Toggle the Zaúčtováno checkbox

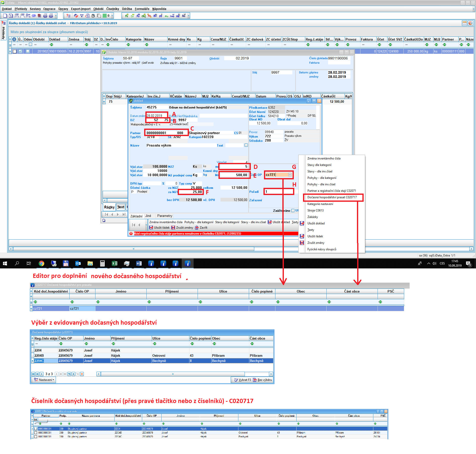coord(293,210)
